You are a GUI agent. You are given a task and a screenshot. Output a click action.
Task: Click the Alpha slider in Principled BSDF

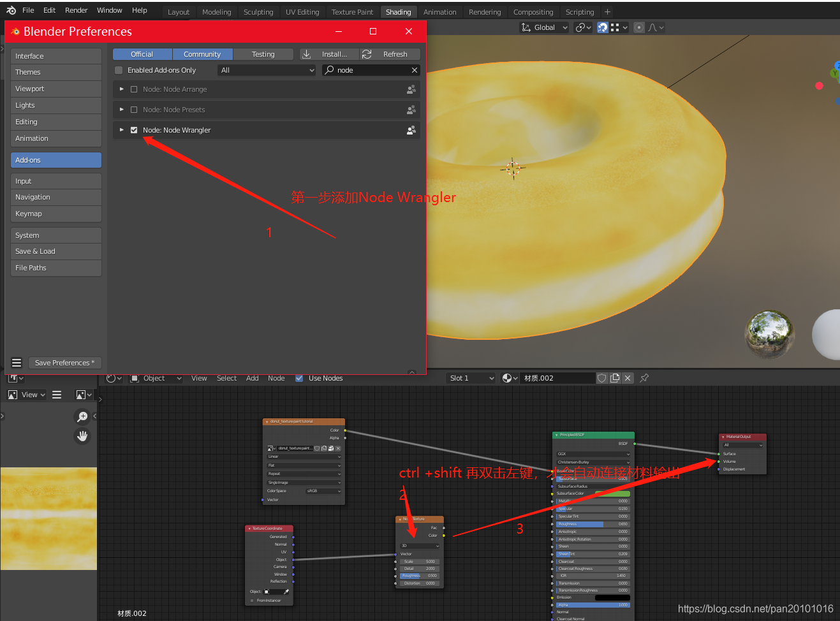[x=593, y=605]
